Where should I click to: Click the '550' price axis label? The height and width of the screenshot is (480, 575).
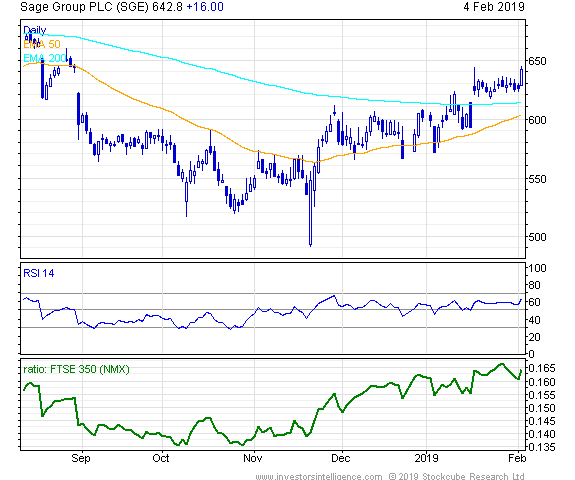[x=537, y=179]
